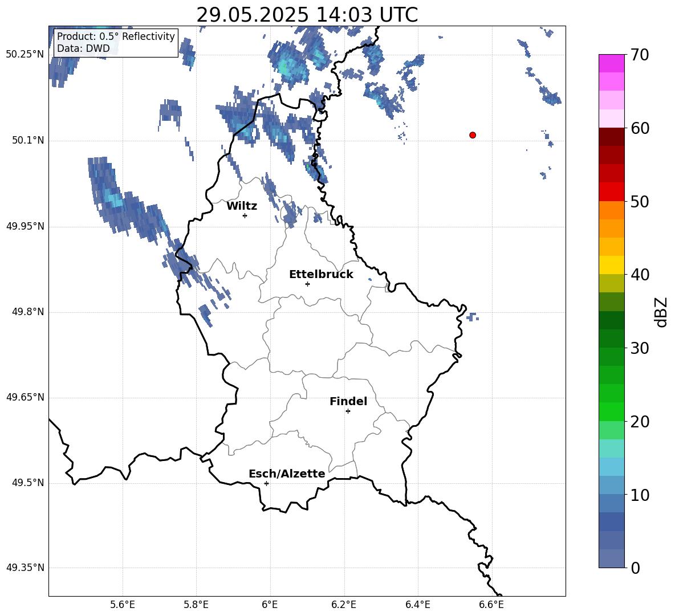Click the dBZ colorbar axis label
Screen dimensions: 675x616
[661, 312]
